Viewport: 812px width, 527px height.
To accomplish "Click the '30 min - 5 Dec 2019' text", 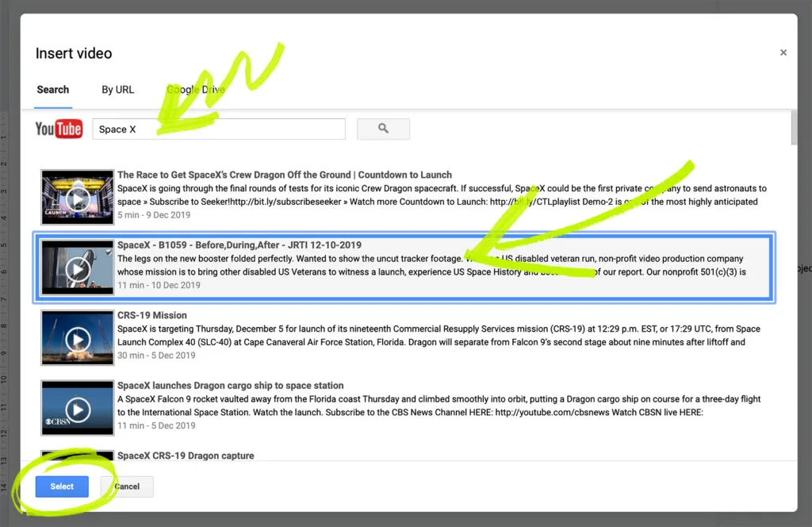I will click(156, 356).
